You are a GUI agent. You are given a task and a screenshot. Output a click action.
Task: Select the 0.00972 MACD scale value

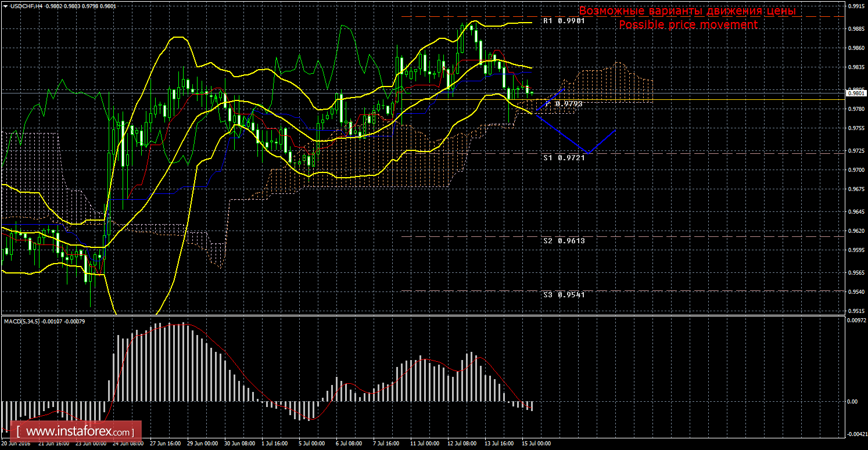coord(855,321)
